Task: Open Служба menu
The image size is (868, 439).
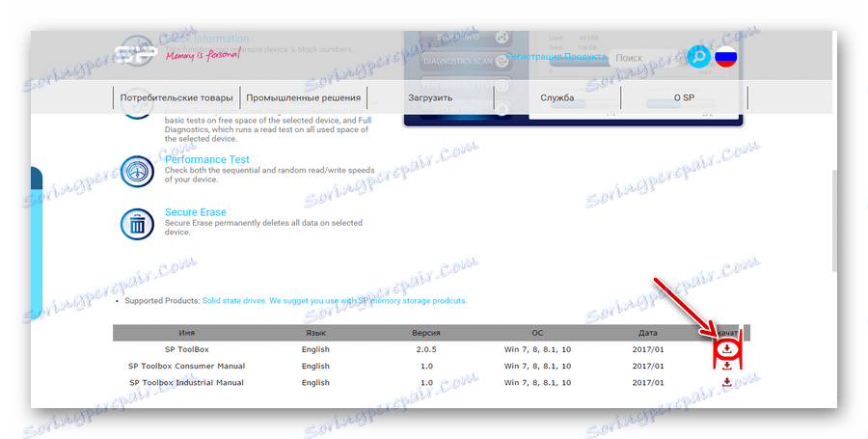Action: point(557,97)
